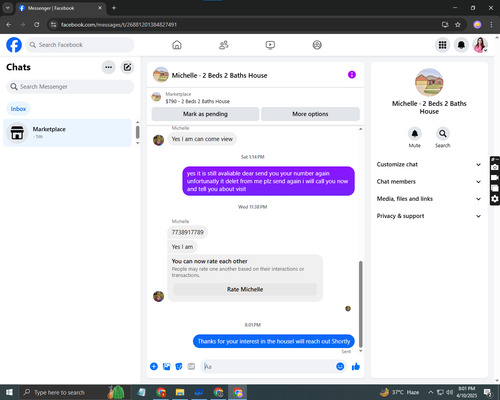Click the 'Yes I am can come view' message
500x400 pixels.
[x=202, y=139]
